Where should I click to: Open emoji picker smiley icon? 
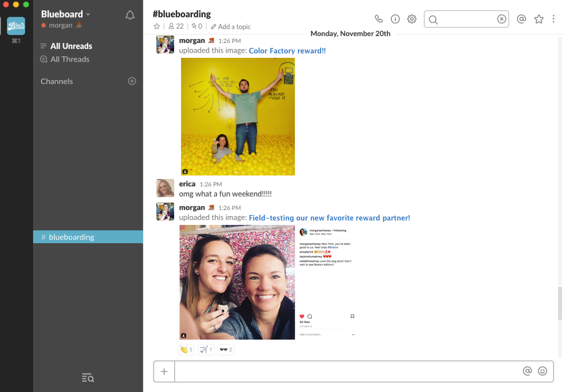tap(542, 371)
